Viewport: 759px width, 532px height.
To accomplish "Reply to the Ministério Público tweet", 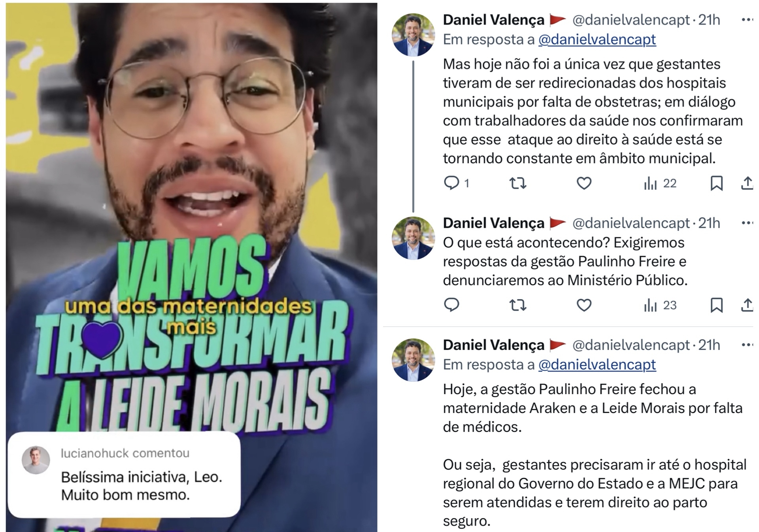I will (x=451, y=305).
